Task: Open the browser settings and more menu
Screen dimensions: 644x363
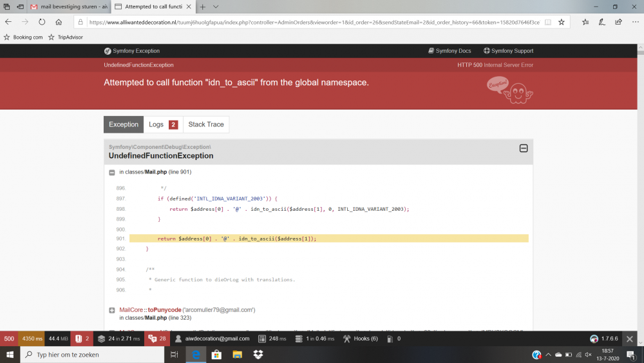Action: coord(636,22)
